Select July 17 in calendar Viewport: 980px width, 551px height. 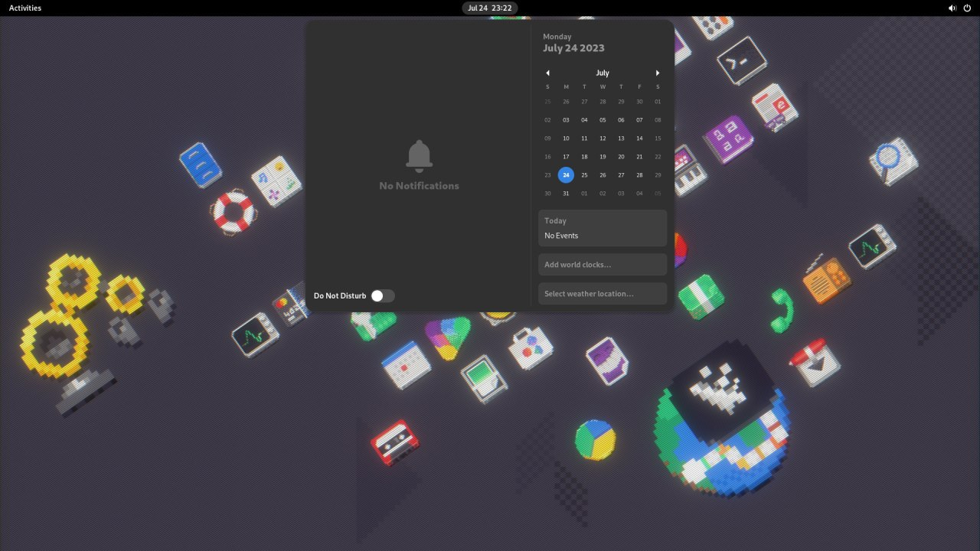coord(566,157)
